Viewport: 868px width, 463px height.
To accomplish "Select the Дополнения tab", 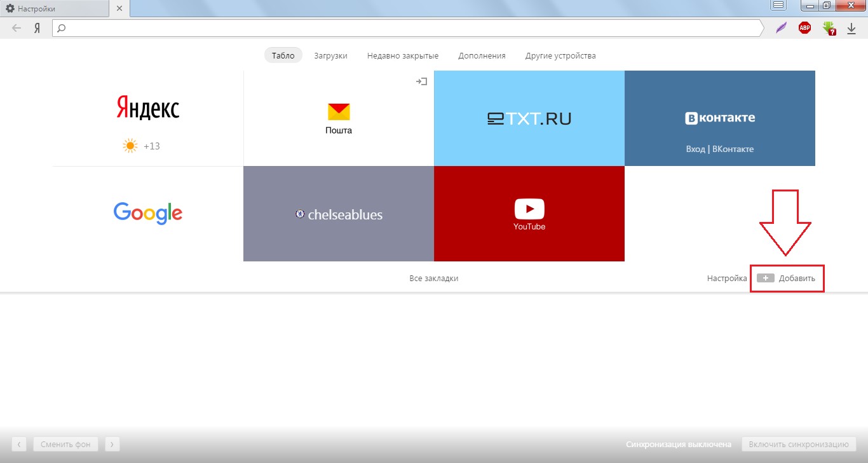I will pos(482,56).
